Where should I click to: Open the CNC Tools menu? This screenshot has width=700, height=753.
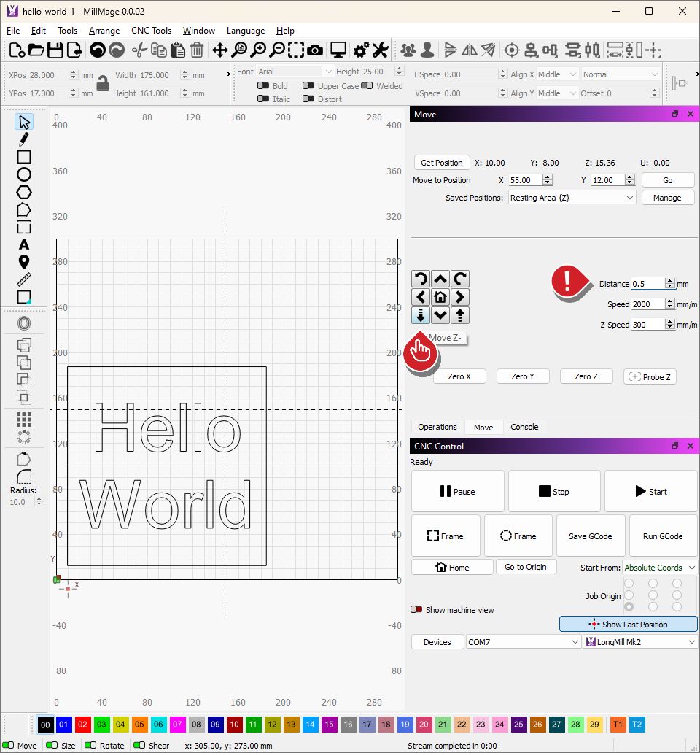pos(151,31)
